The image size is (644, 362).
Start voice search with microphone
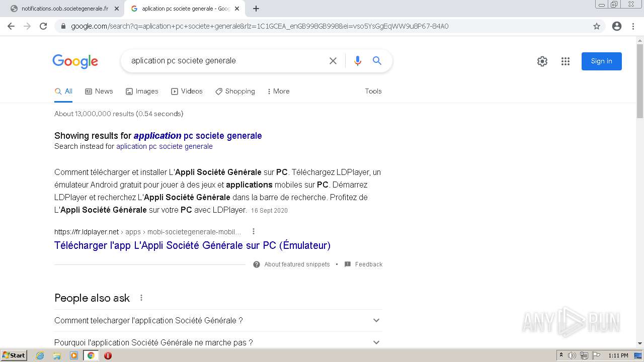click(358, 61)
